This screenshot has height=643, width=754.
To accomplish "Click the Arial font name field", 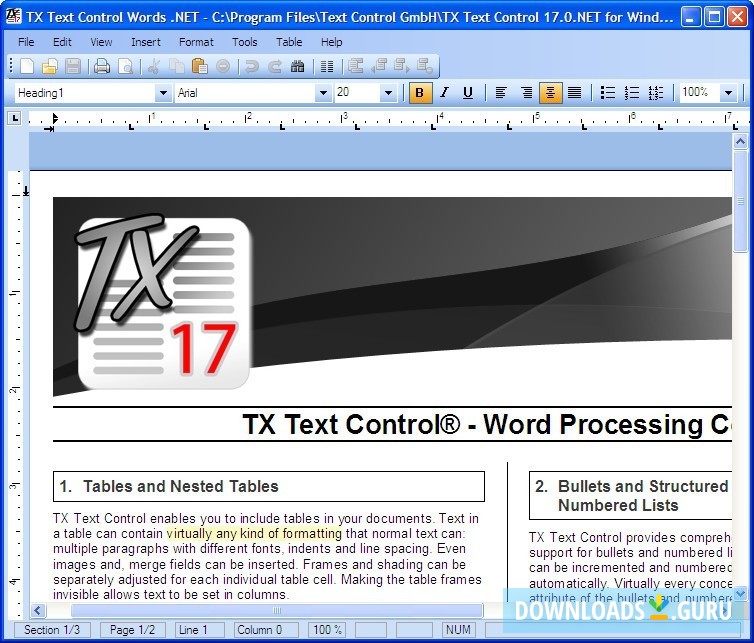I will pyautogui.click(x=245, y=93).
